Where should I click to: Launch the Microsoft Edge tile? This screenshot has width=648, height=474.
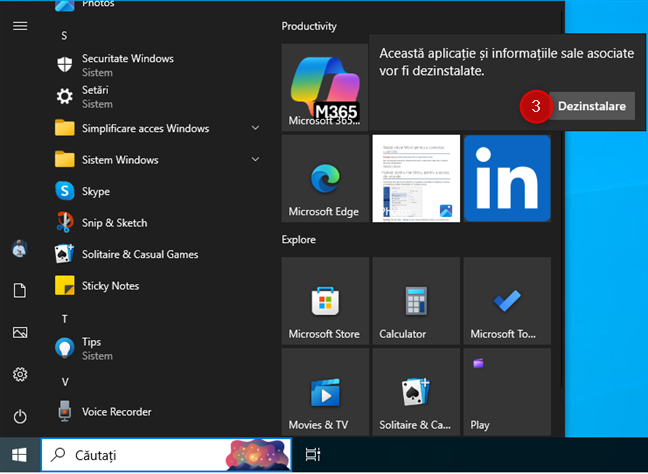[325, 179]
